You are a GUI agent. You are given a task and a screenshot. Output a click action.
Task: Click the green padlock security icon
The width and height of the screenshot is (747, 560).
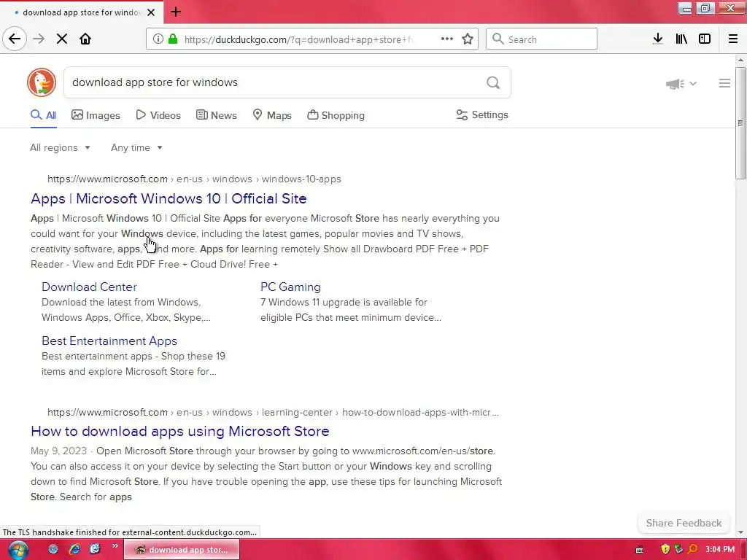coord(173,39)
